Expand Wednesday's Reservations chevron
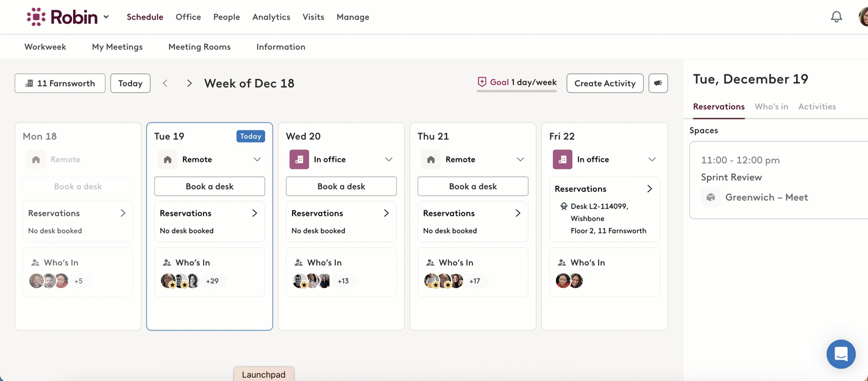 pyautogui.click(x=386, y=213)
